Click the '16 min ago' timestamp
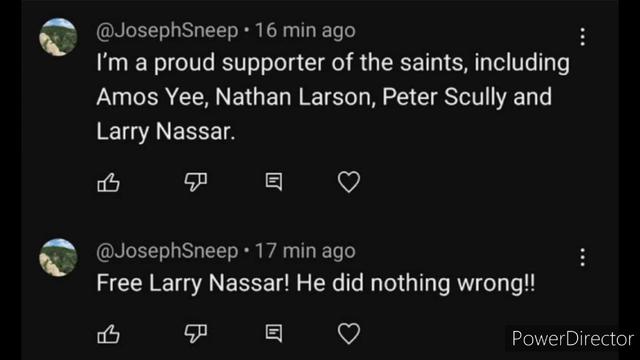Viewport: 640px width, 360px height. point(305,31)
